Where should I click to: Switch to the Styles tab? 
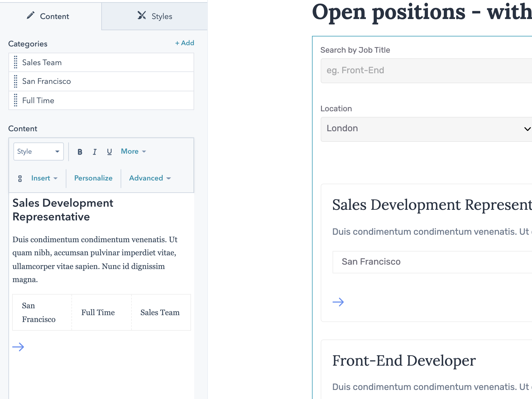[x=161, y=16]
